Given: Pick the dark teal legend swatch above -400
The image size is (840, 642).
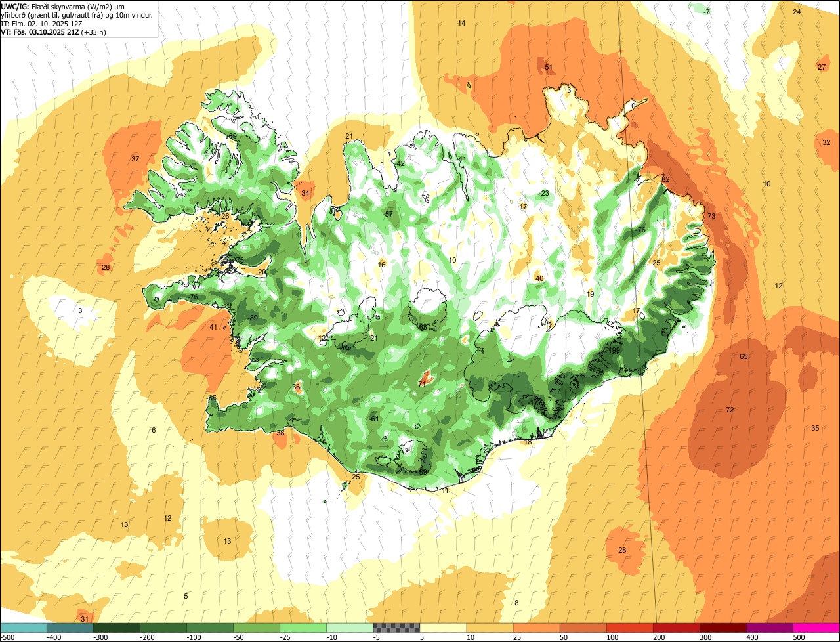Looking at the screenshot, I should pos(70,628).
